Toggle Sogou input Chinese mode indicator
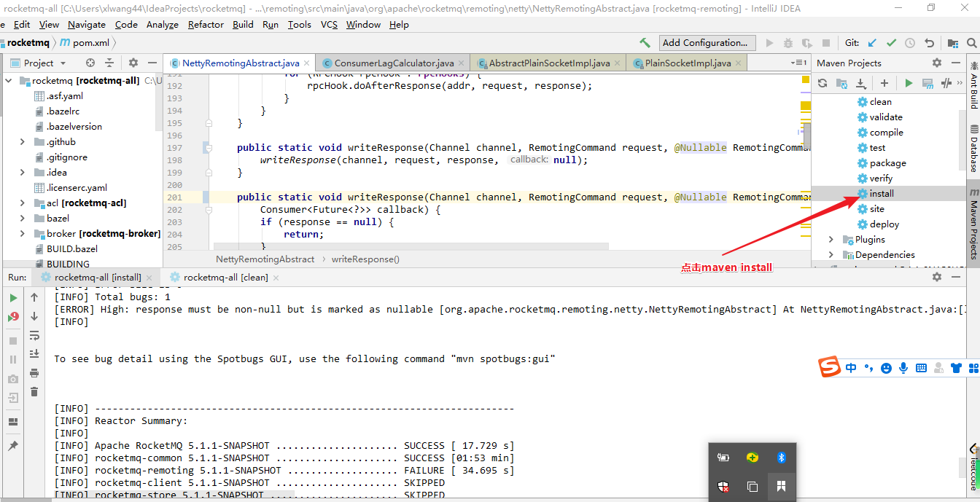Screen dimensions: 980x502 click(851, 368)
